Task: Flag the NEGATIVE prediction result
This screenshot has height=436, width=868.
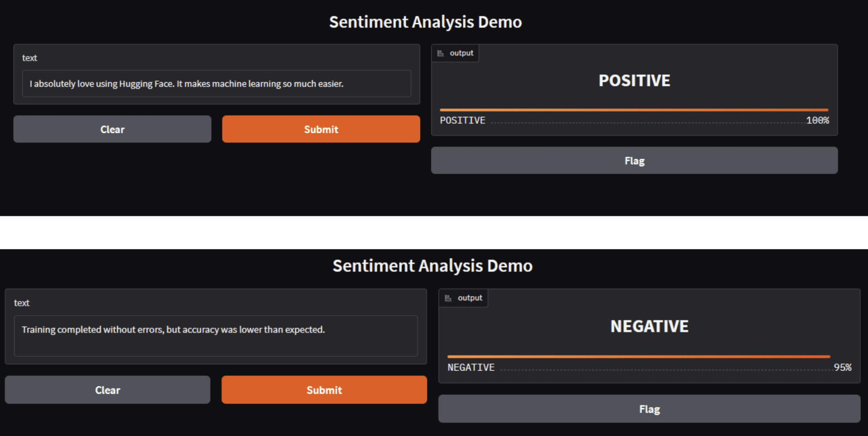Action: coord(649,409)
